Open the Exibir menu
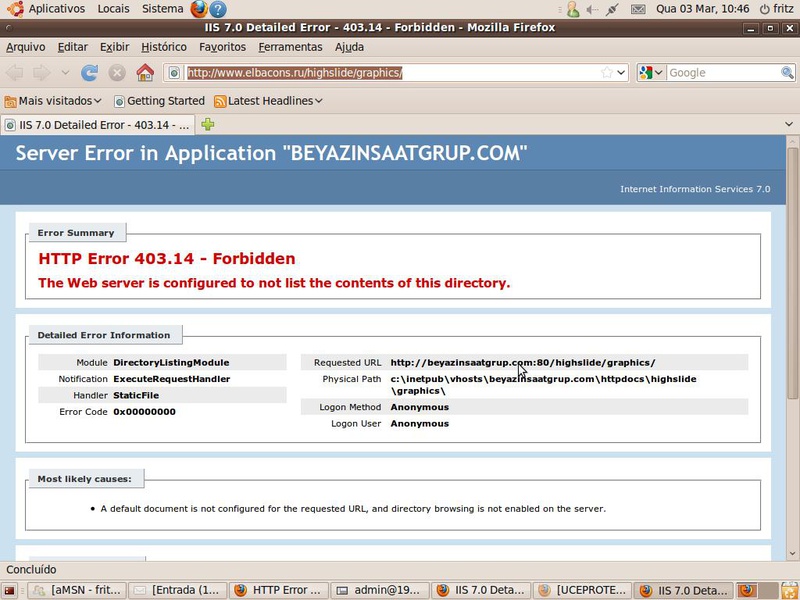 click(114, 47)
